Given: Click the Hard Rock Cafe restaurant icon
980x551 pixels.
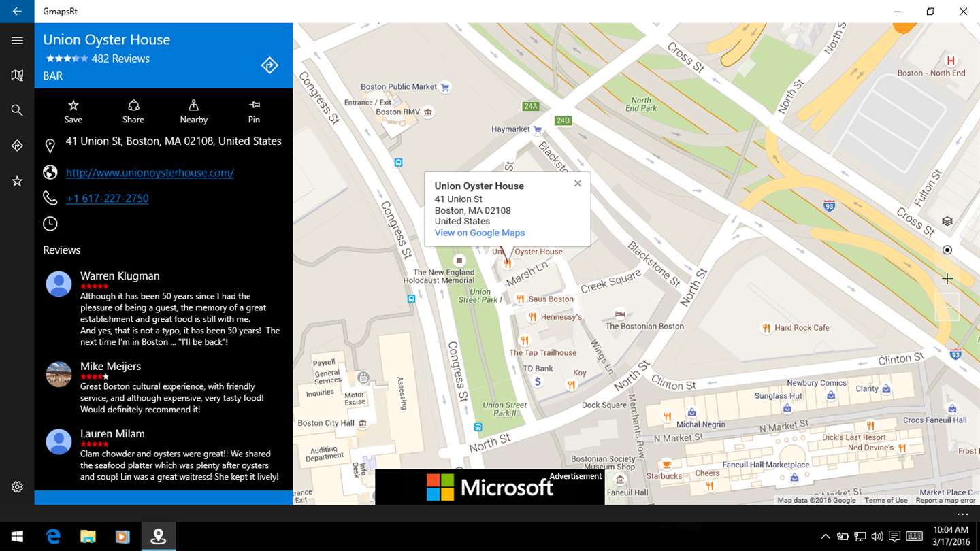Looking at the screenshot, I should (x=766, y=328).
